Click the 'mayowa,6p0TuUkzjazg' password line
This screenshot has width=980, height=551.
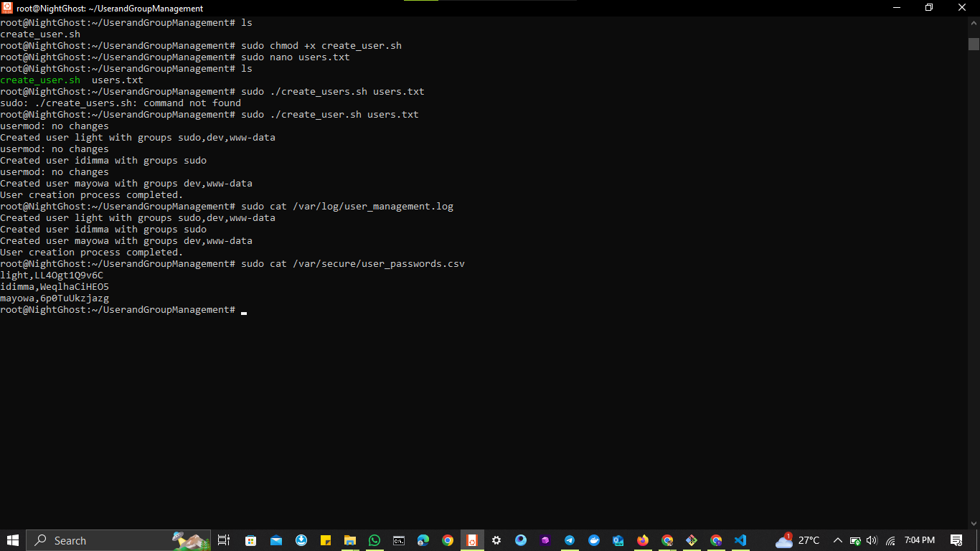click(x=55, y=298)
